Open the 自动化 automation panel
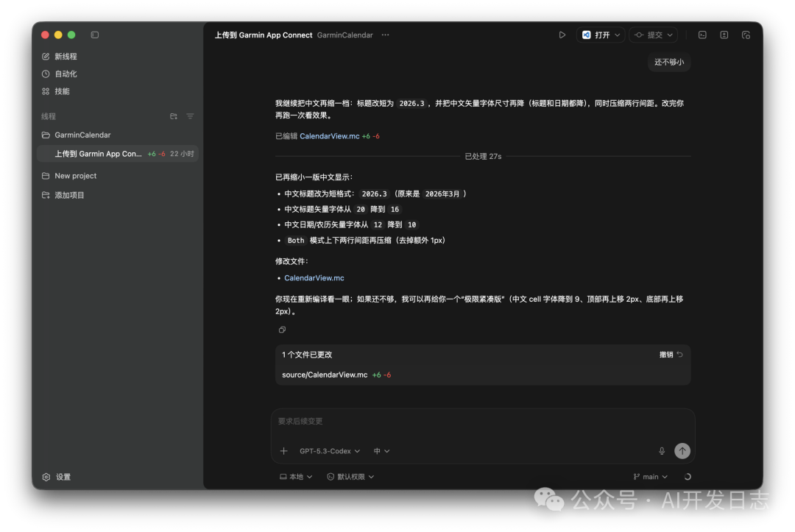The width and height of the screenshot is (795, 532). (x=46, y=74)
